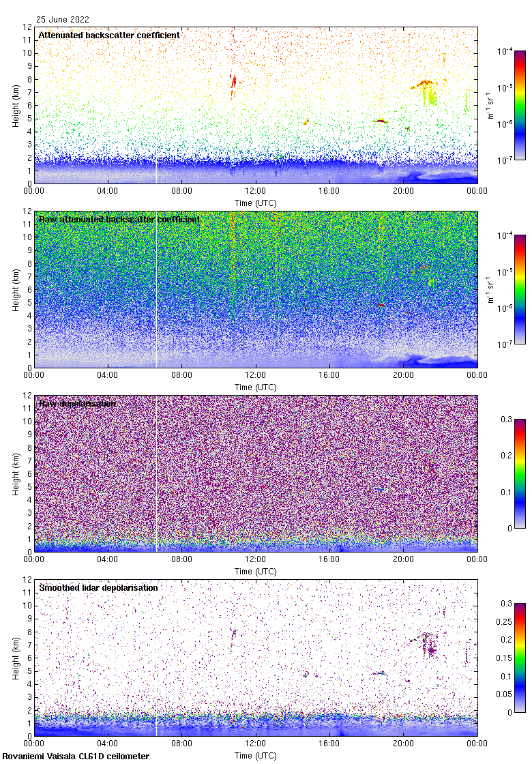The image size is (532, 764).
Task: Click the raw attenuated backscatter color scale bar
Action: pyautogui.click(x=520, y=289)
